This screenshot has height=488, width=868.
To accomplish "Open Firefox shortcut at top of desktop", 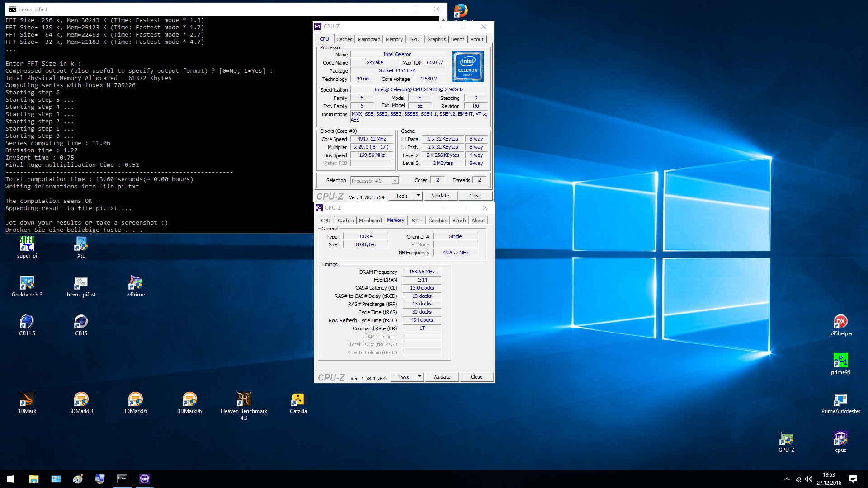I will coord(461,11).
